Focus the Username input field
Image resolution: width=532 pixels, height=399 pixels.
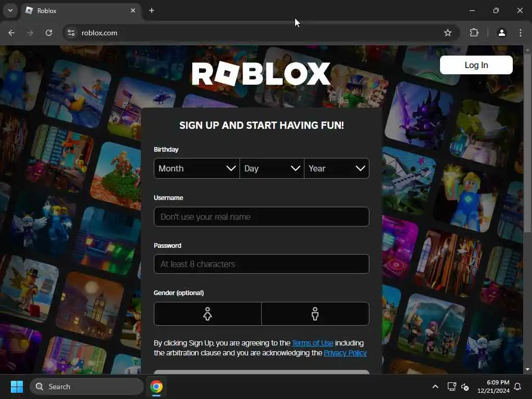(x=261, y=217)
